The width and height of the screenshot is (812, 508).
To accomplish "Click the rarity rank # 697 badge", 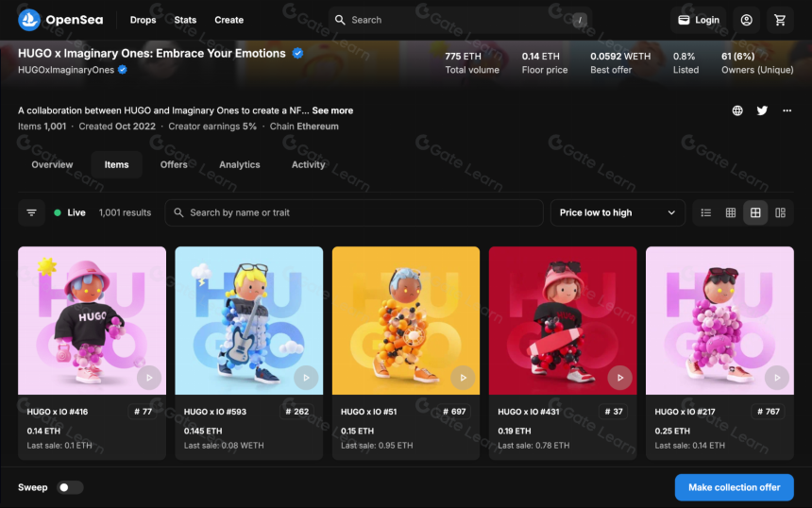I will point(454,412).
